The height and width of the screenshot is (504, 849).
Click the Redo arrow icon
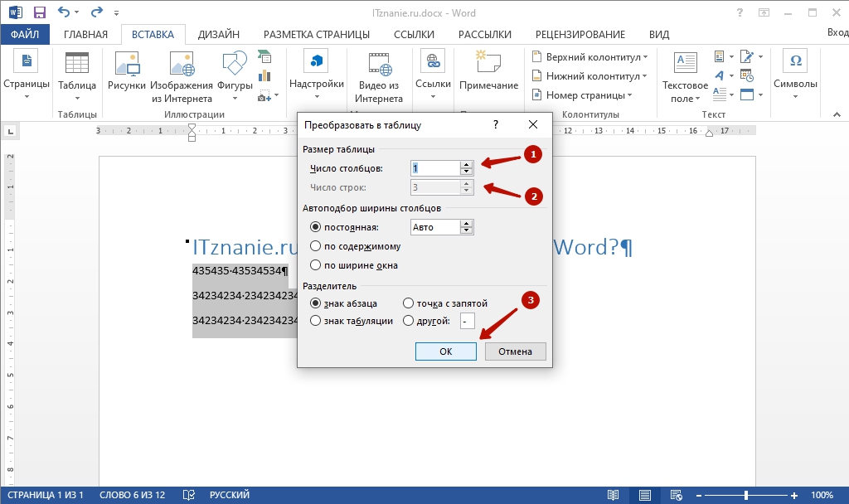[x=96, y=12]
